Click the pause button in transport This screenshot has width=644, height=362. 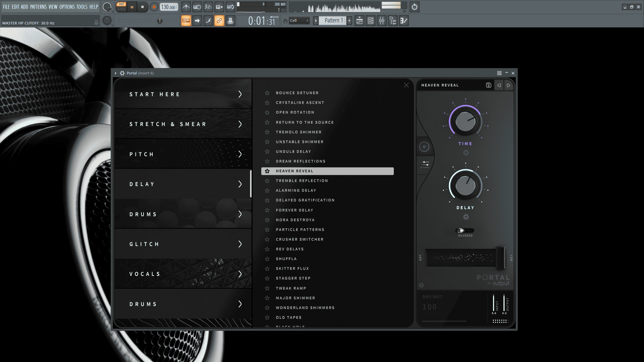pos(132,7)
